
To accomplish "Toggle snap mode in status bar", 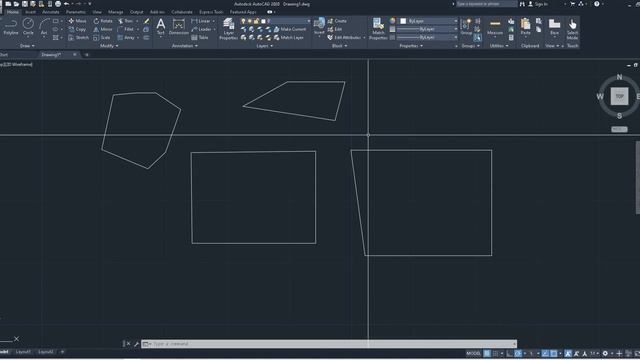I will coord(496,353).
